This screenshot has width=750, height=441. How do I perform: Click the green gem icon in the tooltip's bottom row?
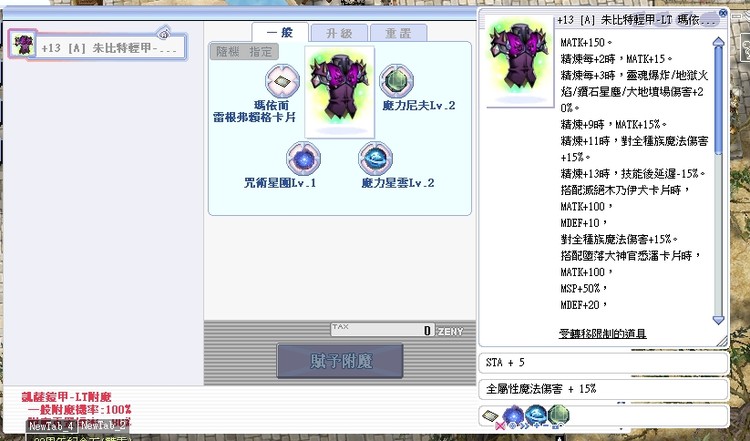point(559,414)
